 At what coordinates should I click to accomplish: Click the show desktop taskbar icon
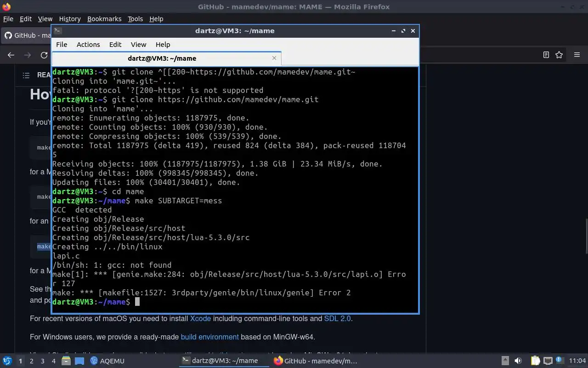click(79, 361)
